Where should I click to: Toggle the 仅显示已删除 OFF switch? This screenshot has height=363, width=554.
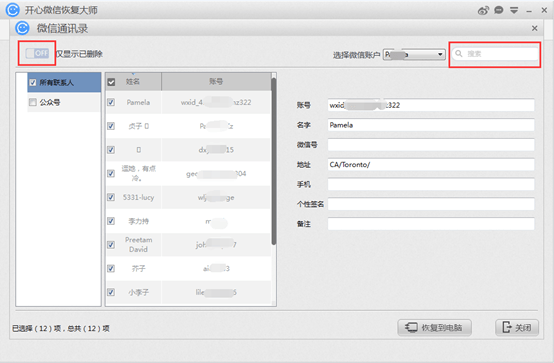[x=37, y=53]
